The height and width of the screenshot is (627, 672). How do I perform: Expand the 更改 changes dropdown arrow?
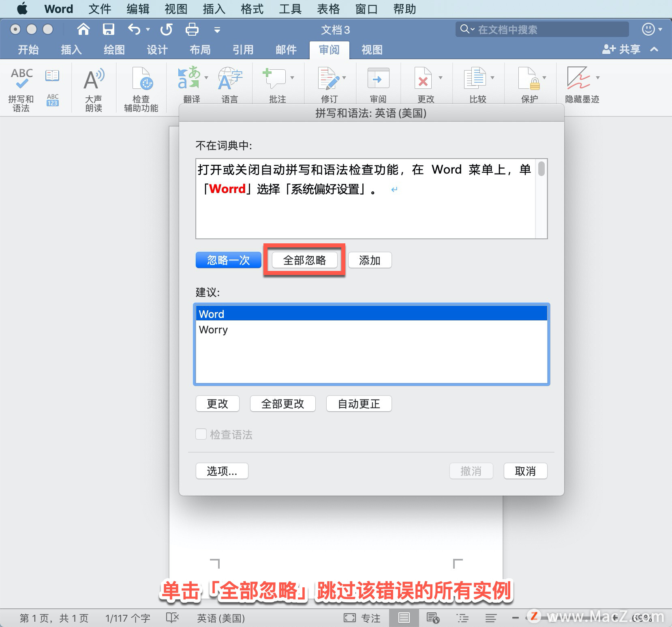click(441, 77)
